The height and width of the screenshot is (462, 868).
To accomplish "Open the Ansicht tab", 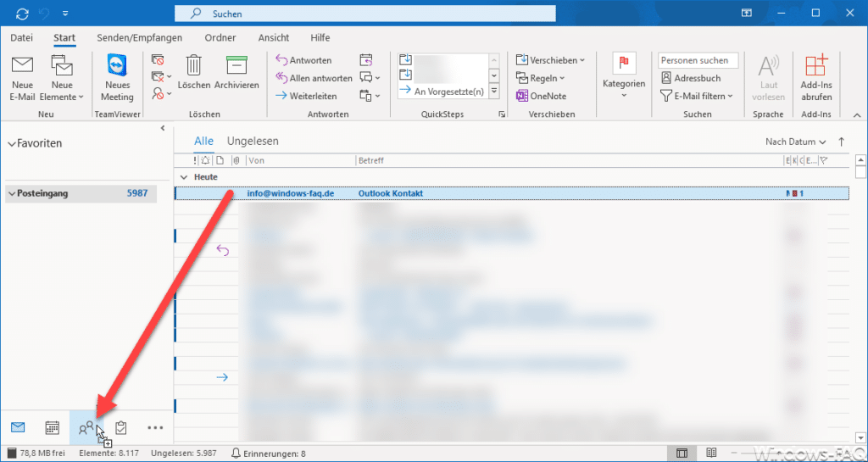I will 274,37.
